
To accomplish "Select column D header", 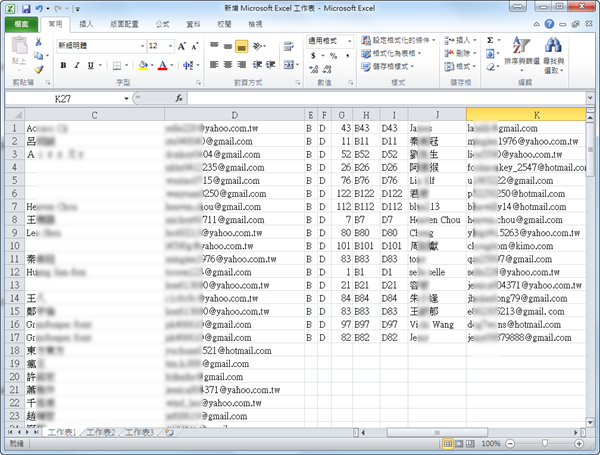I will pos(235,115).
